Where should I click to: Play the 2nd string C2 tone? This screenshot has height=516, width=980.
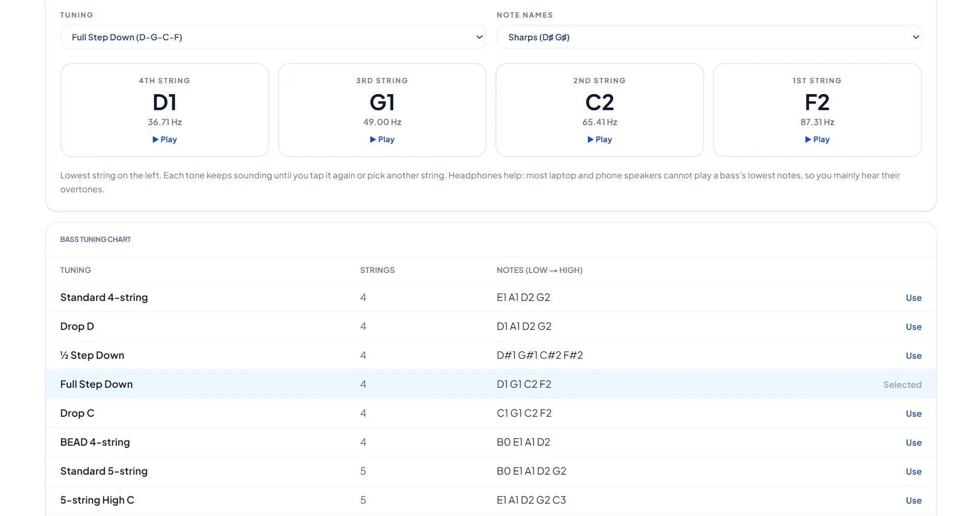coord(600,140)
